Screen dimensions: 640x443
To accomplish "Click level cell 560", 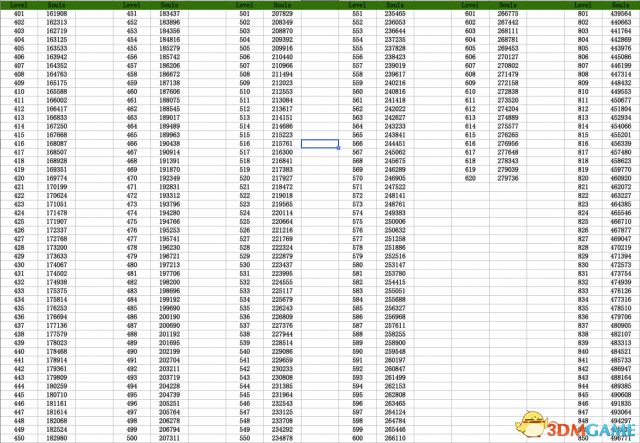I will point(357,92).
